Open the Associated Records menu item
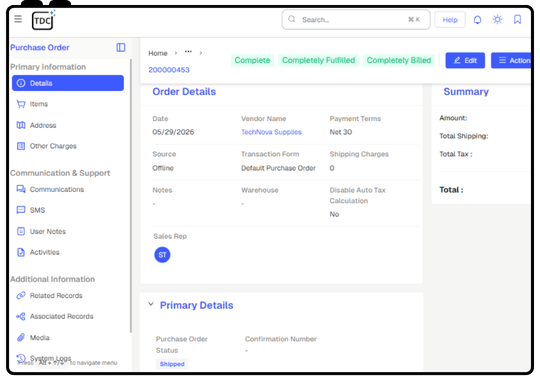The width and height of the screenshot is (540, 384). pyautogui.click(x=68, y=316)
